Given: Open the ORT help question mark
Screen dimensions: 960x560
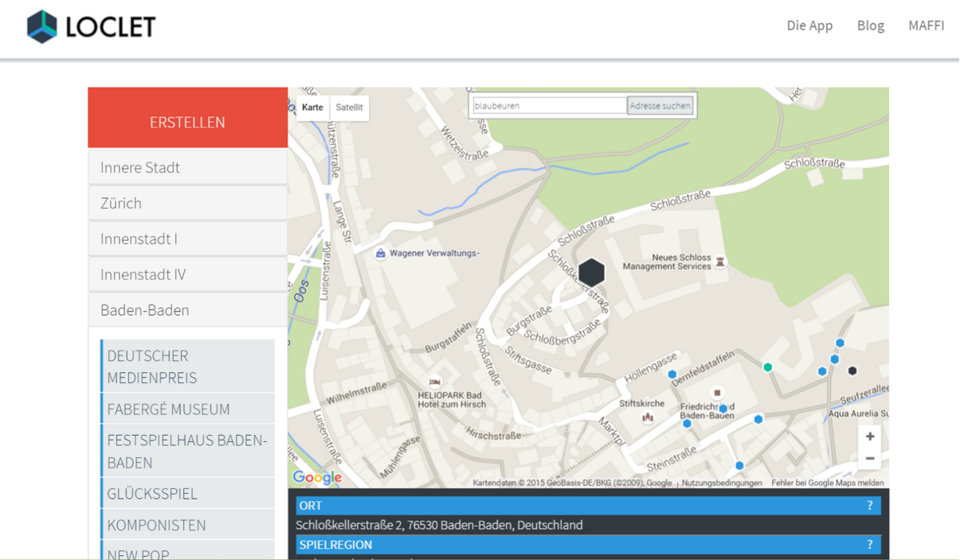Looking at the screenshot, I should click(870, 505).
